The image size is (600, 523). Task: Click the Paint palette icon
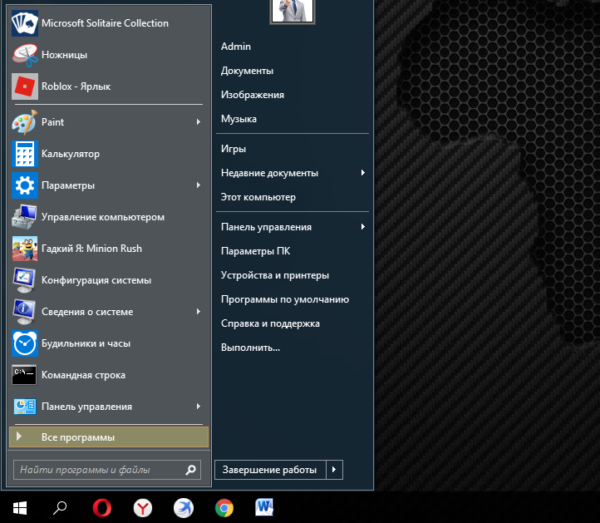point(25,122)
